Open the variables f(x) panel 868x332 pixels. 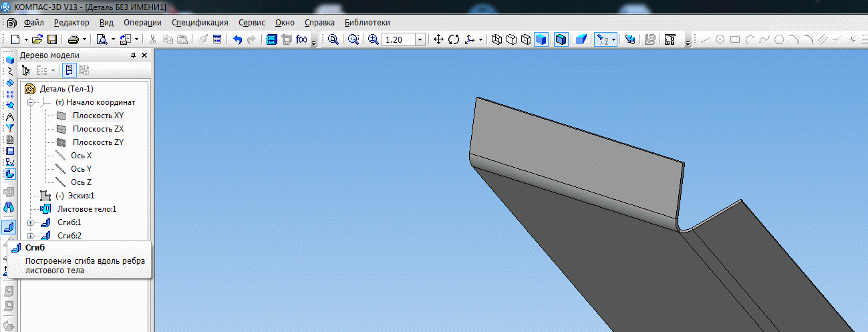click(301, 39)
